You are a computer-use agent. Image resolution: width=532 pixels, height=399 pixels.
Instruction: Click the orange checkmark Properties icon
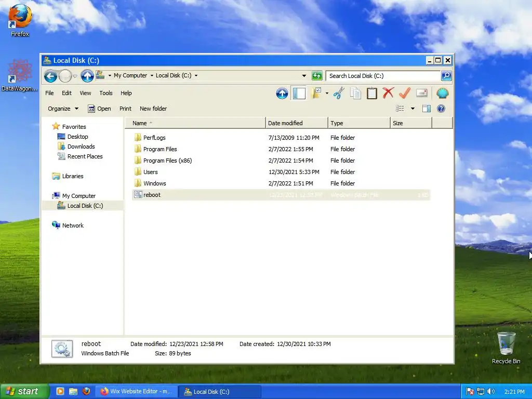point(405,93)
